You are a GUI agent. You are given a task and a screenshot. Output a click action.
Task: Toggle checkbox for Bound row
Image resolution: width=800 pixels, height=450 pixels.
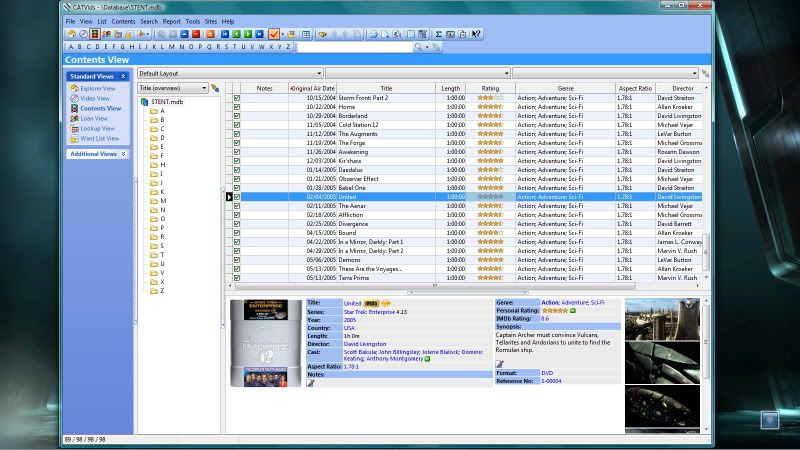[237, 233]
